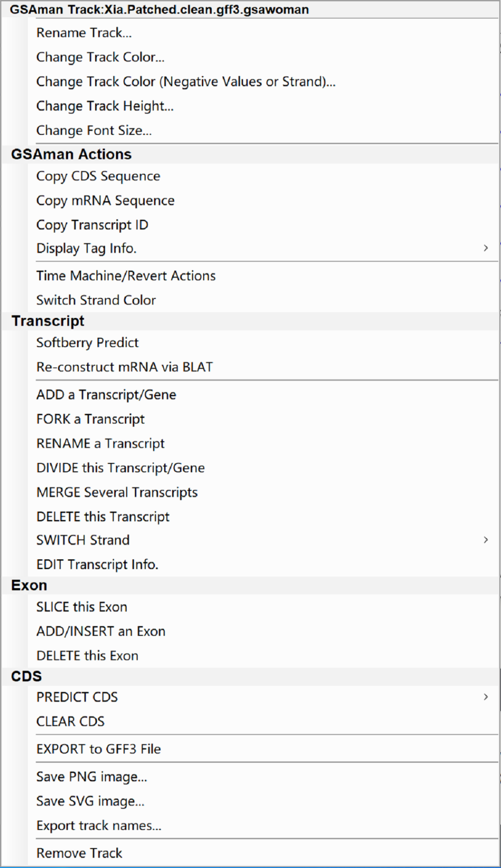Choose Change Track Color...
This screenshot has width=501, height=868.
tap(100, 57)
